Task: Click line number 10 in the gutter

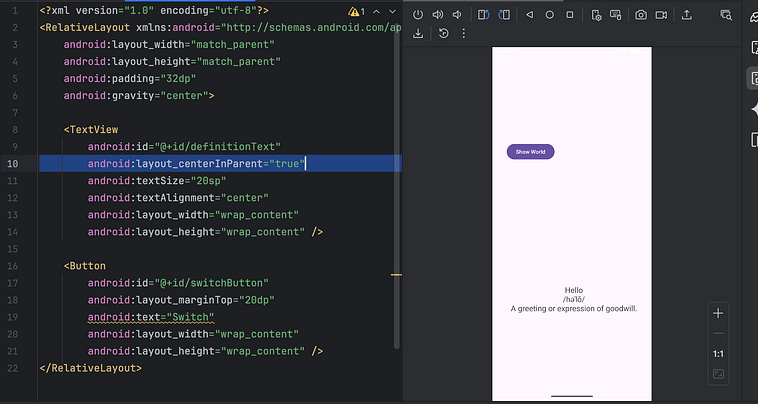Action: coord(13,164)
